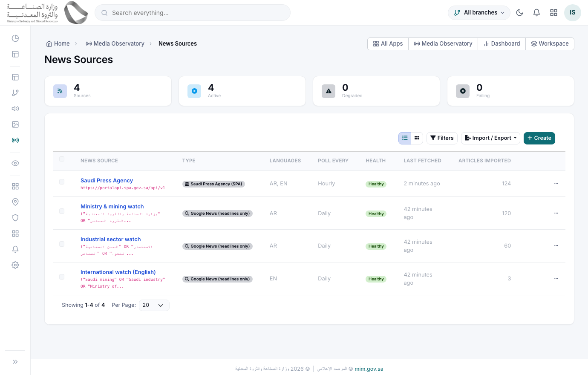Click the Sources RSS card icon
Screen dimensions: 588x375
point(60,91)
